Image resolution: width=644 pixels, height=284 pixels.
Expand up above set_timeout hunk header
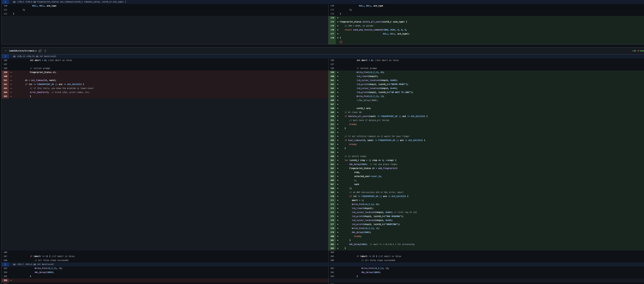[x=5, y=2]
